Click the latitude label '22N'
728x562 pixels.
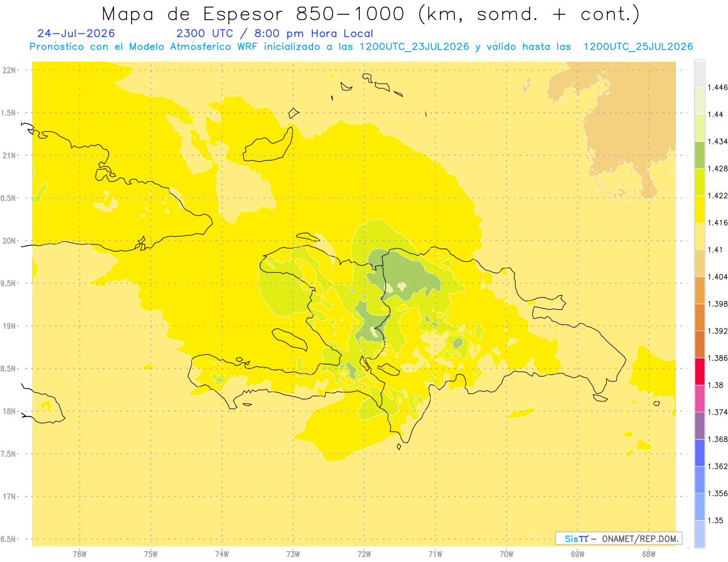[x=9, y=70]
